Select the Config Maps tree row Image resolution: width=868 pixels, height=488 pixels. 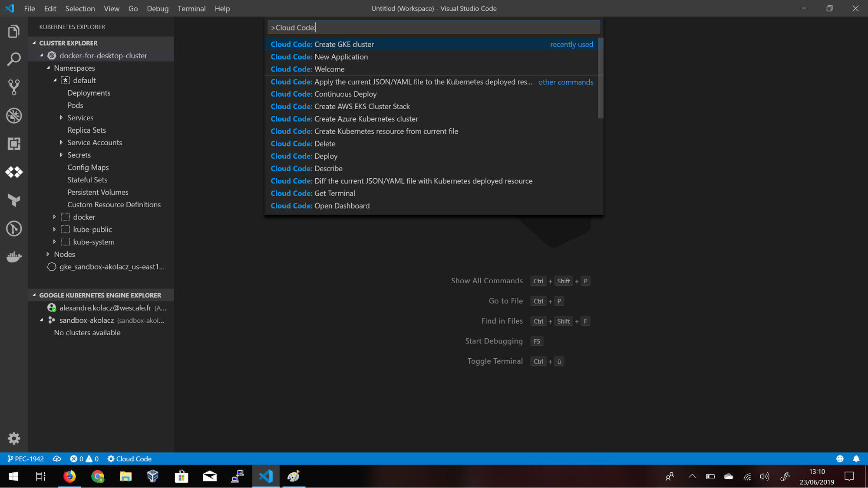(101, 167)
